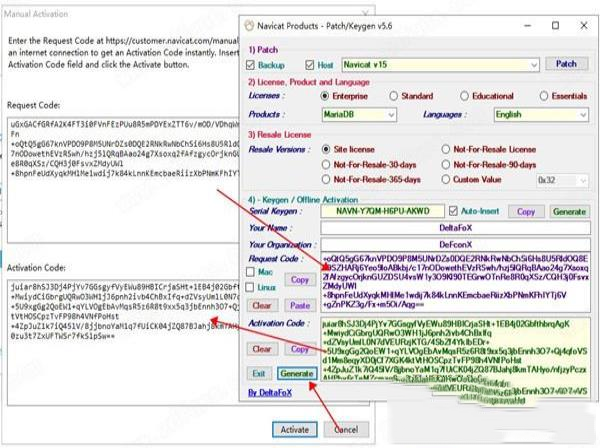Select the Custom Value radio button
Image resolution: width=600 pixels, height=448 pixels.
(445, 179)
